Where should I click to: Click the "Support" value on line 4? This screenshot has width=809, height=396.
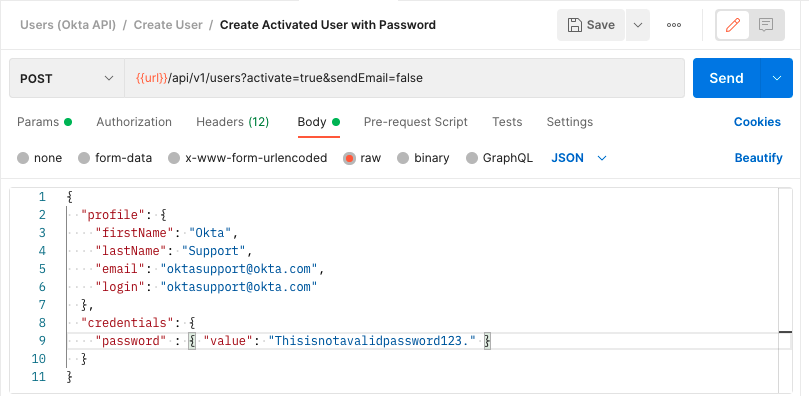pos(214,251)
